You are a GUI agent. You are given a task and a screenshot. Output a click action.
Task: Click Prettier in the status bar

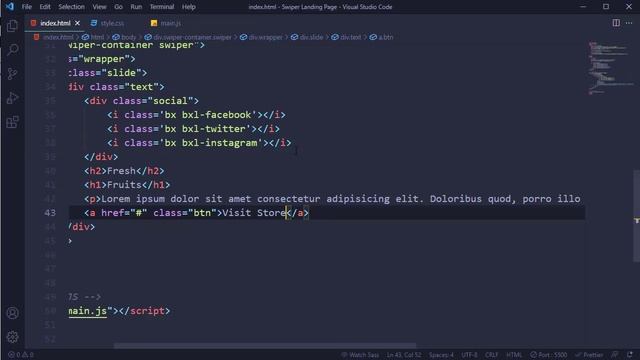tap(589, 355)
